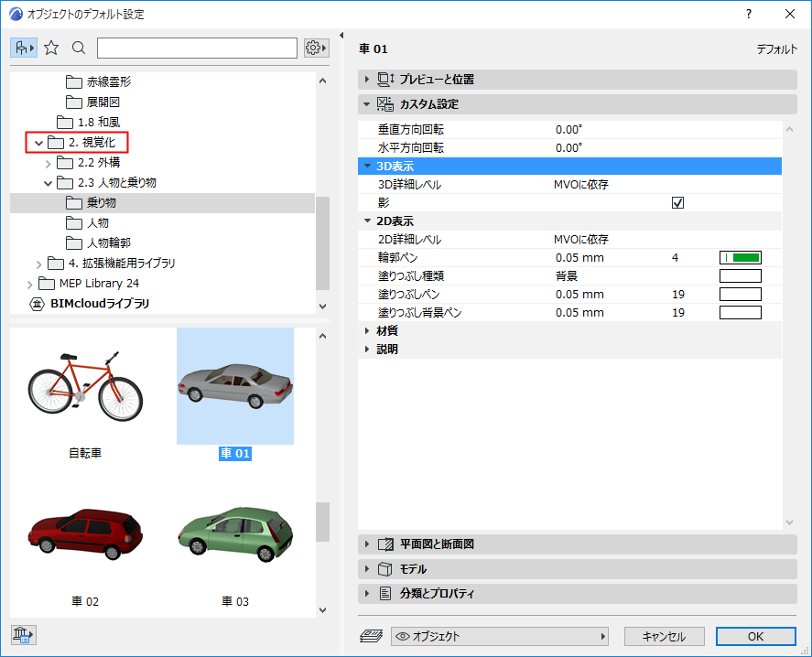Click the 人物輪郭 folder icon
812x657 pixels.
(x=74, y=242)
